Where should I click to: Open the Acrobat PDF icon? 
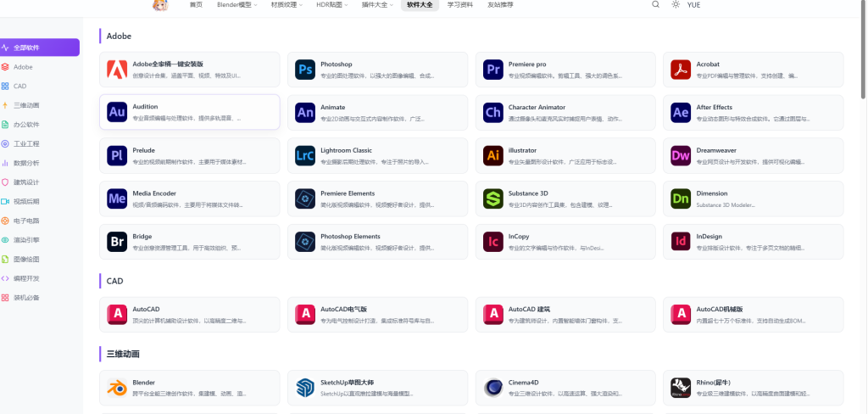pyautogui.click(x=681, y=70)
